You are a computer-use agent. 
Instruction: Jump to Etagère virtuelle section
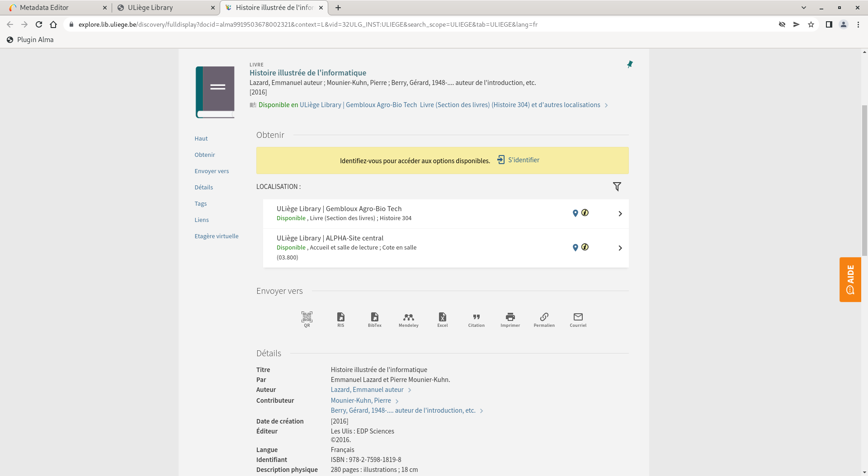click(217, 236)
